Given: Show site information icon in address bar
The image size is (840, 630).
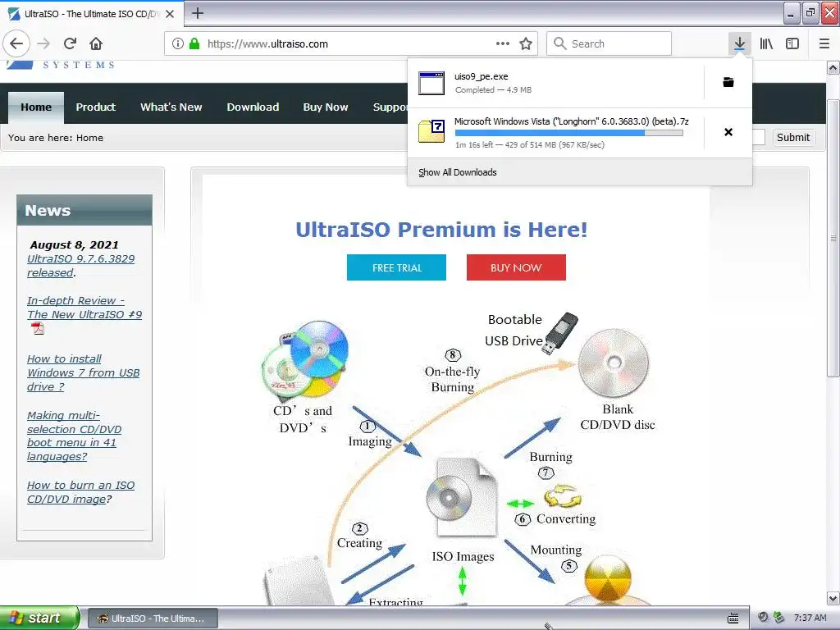Looking at the screenshot, I should (178, 43).
